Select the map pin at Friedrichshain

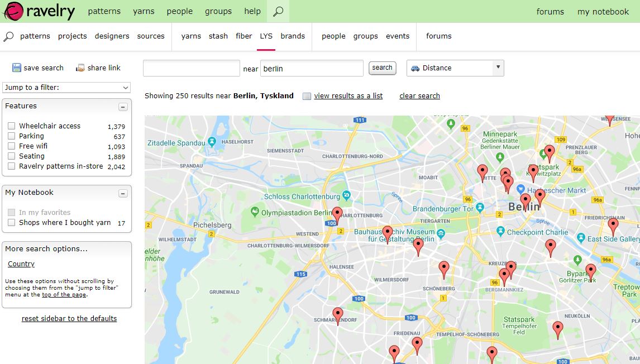point(613,226)
